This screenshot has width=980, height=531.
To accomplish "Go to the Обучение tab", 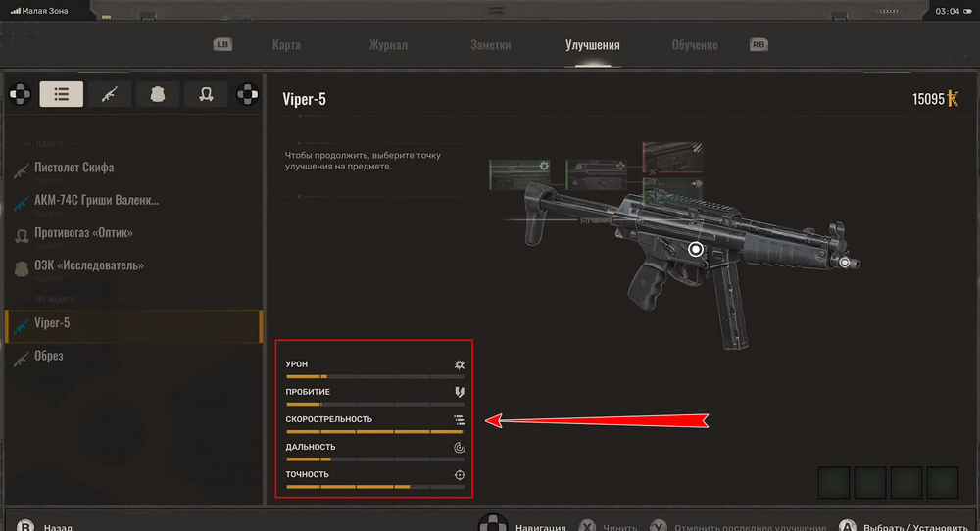I will pyautogui.click(x=694, y=46).
